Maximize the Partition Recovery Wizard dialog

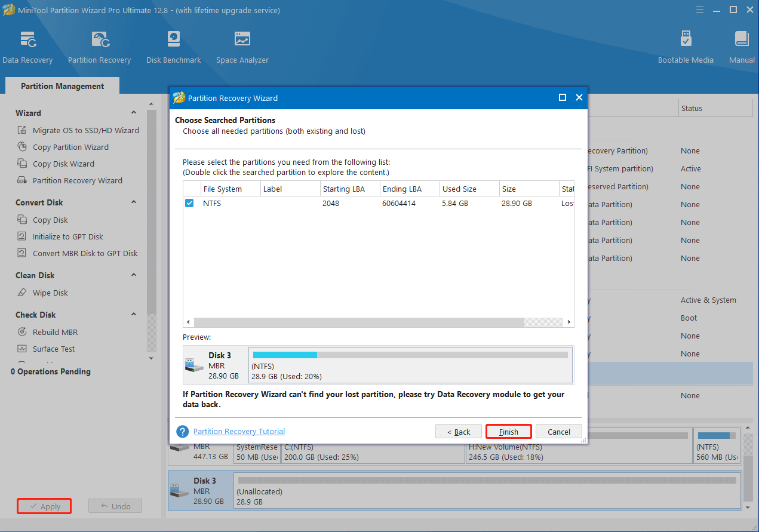(x=562, y=98)
